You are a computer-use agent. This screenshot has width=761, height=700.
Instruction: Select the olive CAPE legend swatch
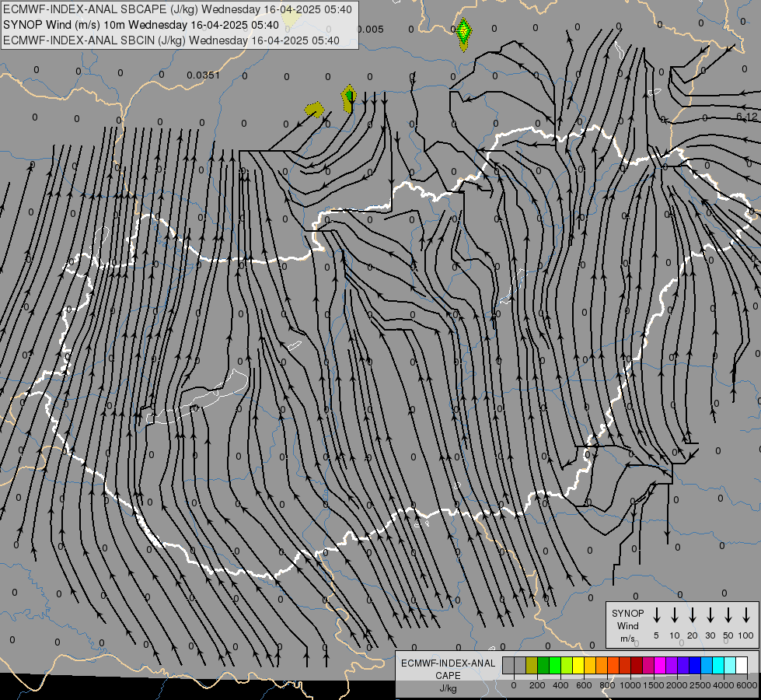(532, 665)
